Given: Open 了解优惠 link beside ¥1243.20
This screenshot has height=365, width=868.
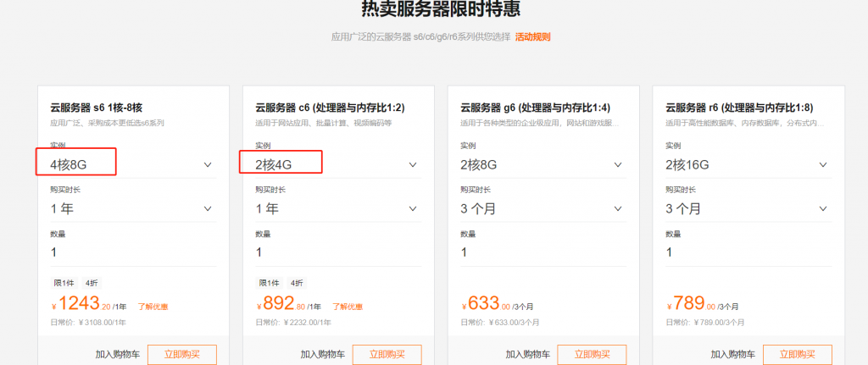Looking at the screenshot, I should click(x=153, y=307).
